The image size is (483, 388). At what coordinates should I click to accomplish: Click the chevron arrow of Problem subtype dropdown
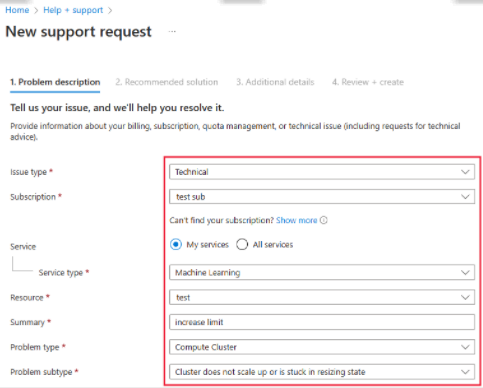pyautogui.click(x=465, y=372)
